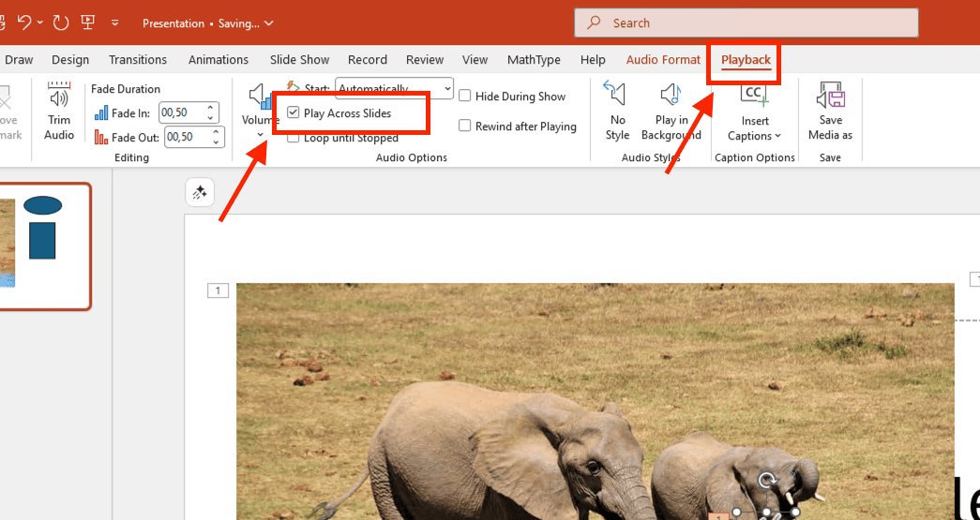Click the Insert Captions CC icon

(754, 95)
